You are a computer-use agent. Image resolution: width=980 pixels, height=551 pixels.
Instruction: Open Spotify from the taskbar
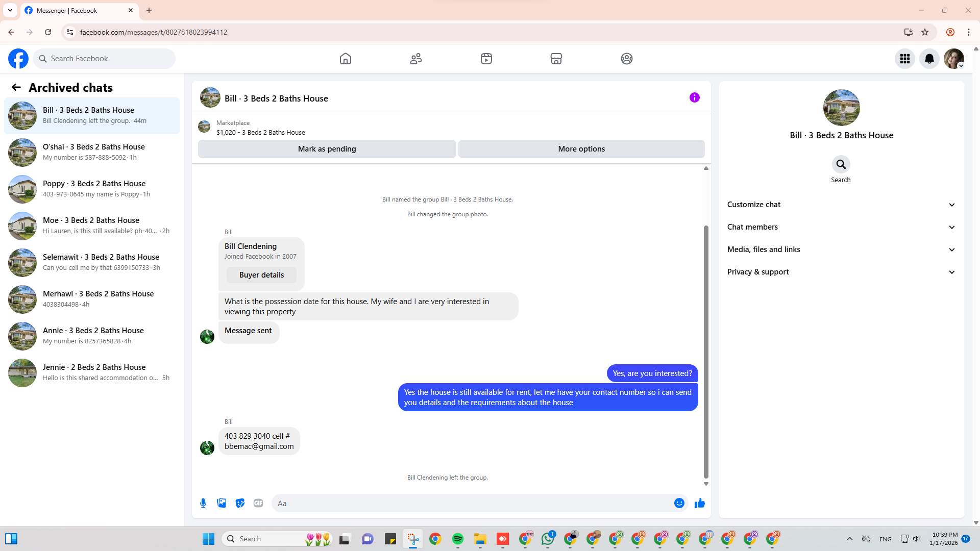[457, 539]
